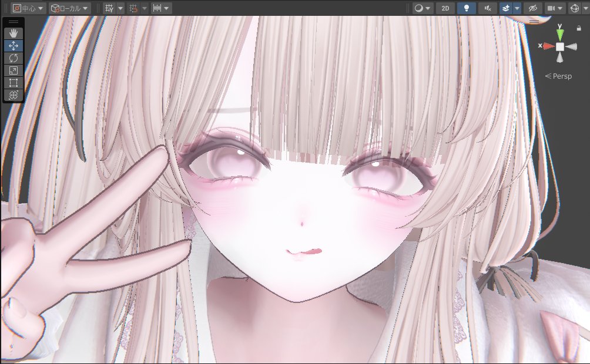Toggle scene audio mute icon

click(x=488, y=8)
